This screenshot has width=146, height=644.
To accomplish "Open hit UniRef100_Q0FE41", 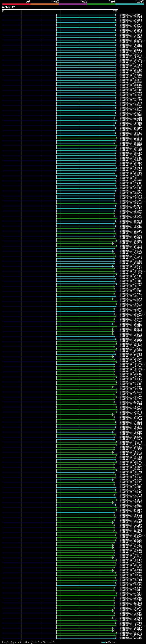I will pos(131,246).
